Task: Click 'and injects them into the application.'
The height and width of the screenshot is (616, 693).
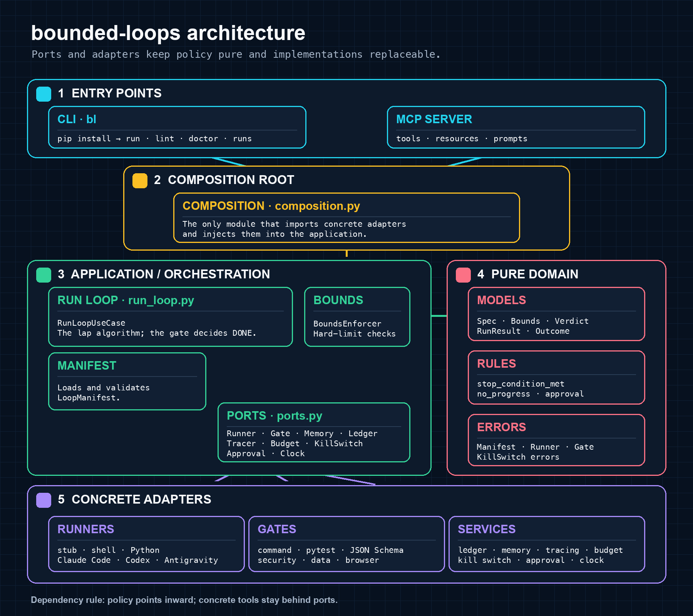Action: click(x=275, y=234)
